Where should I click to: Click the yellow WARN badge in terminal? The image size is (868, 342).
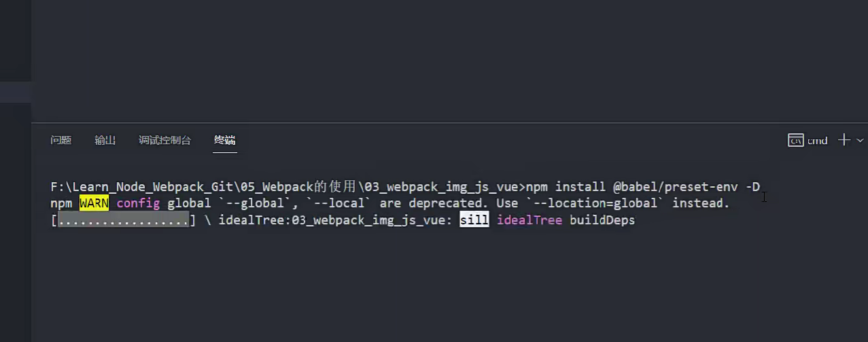[94, 203]
